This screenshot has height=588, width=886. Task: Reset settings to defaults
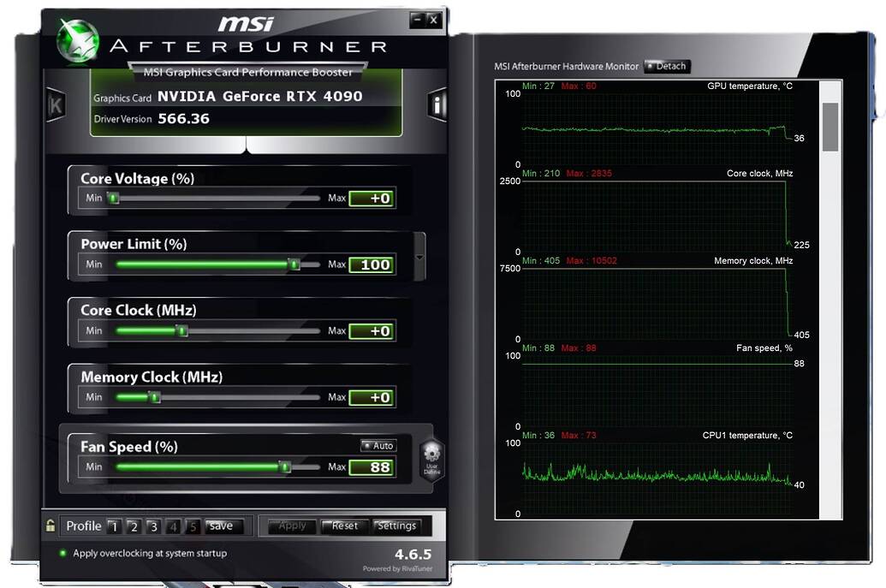343,526
